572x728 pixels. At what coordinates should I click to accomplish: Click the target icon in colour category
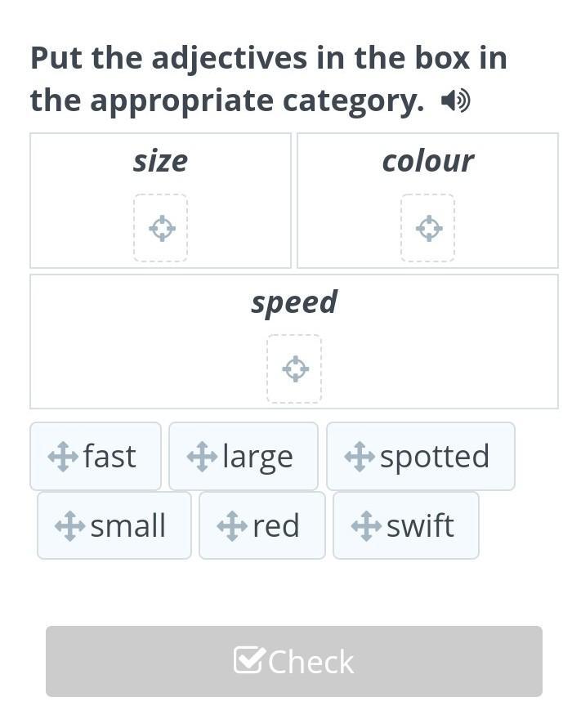428,228
